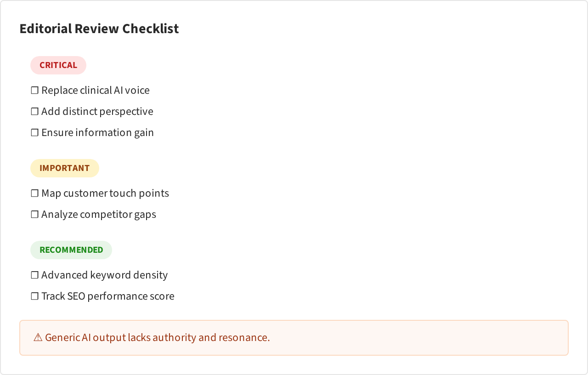The image size is (588, 375).
Task: Check the Map customer touch points box
Action: tap(34, 193)
